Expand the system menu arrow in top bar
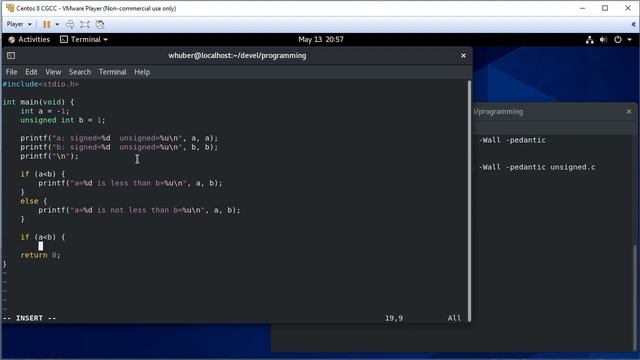The height and width of the screenshot is (360, 640). click(x=629, y=40)
